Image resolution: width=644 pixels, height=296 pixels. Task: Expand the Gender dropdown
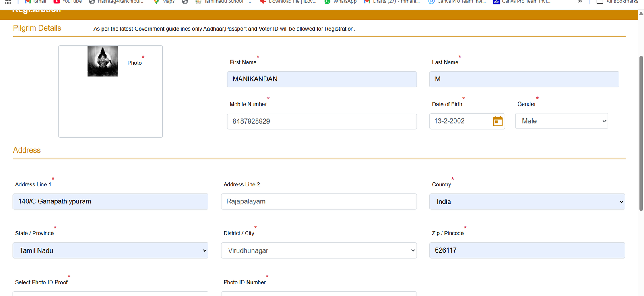point(561,121)
